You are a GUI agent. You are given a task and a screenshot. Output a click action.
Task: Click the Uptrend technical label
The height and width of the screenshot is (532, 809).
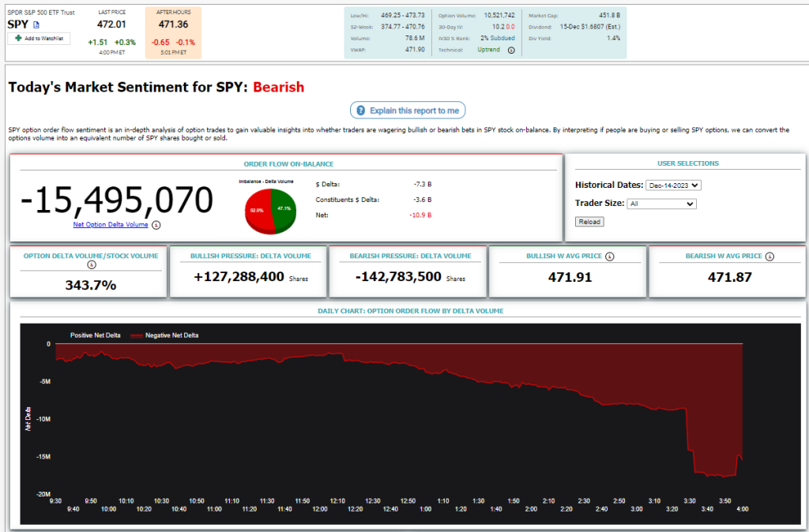[488, 50]
